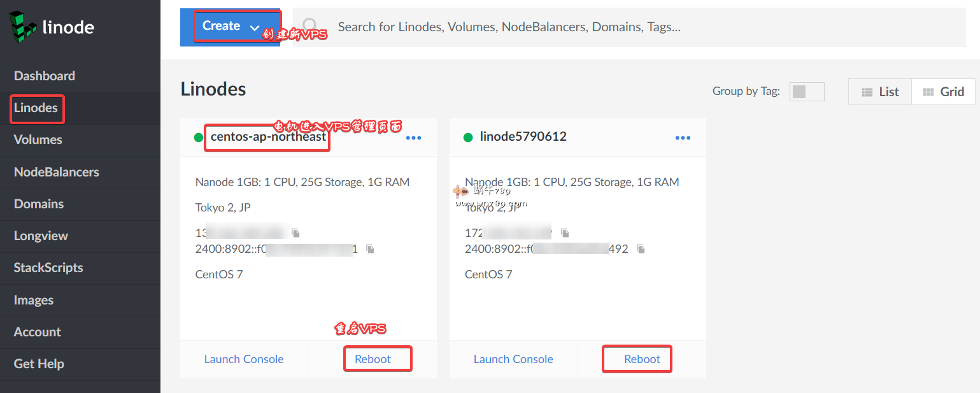Toggle Group by Tag switch
This screenshot has height=393, width=980.
(x=806, y=92)
